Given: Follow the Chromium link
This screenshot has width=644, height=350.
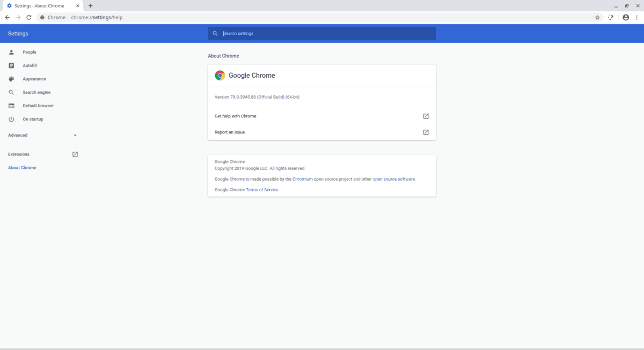Looking at the screenshot, I should click(x=303, y=179).
